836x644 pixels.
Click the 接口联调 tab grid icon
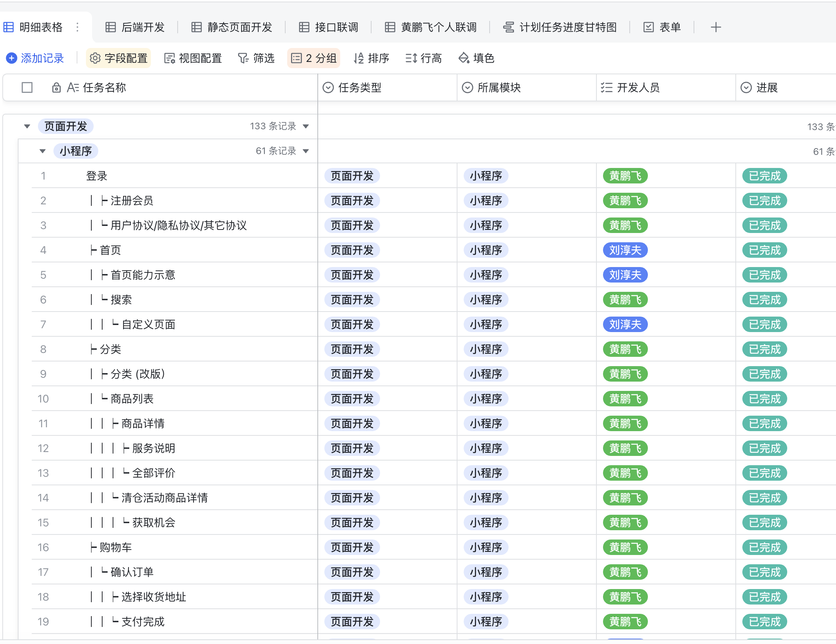[x=304, y=27]
